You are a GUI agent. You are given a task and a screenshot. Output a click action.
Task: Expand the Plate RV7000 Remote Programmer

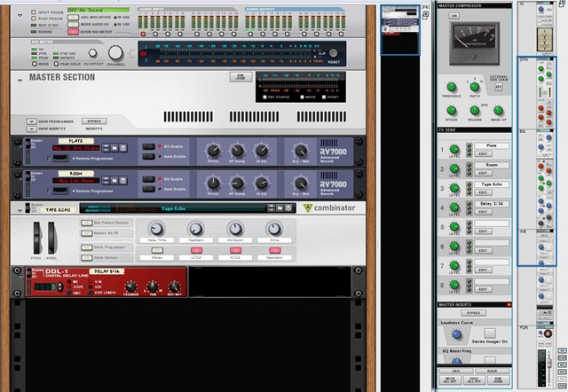click(49, 158)
